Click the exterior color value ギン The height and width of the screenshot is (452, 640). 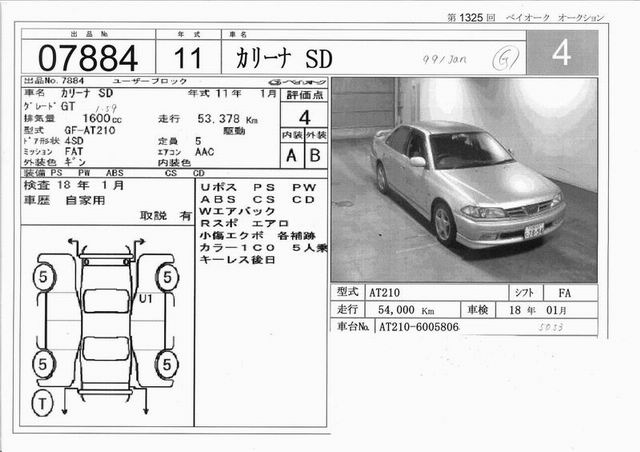tap(75, 162)
